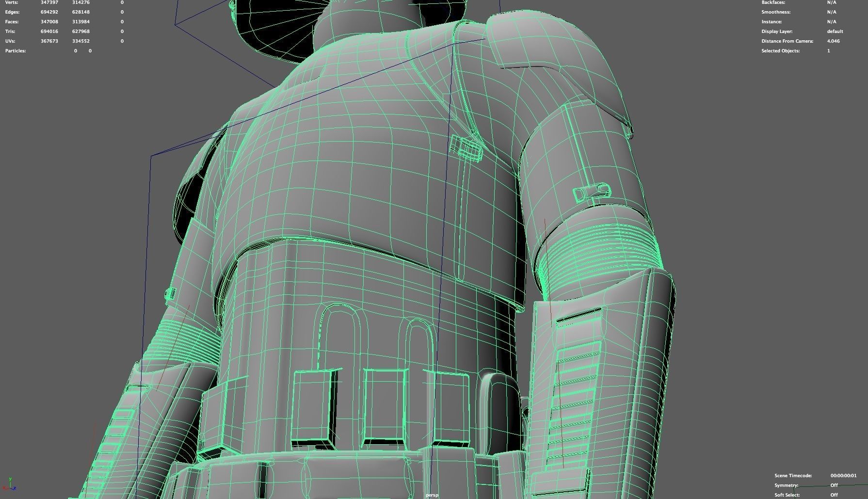Viewport: 868px width, 499px height.
Task: Click the 'Instance:' label
Action: tap(772, 22)
